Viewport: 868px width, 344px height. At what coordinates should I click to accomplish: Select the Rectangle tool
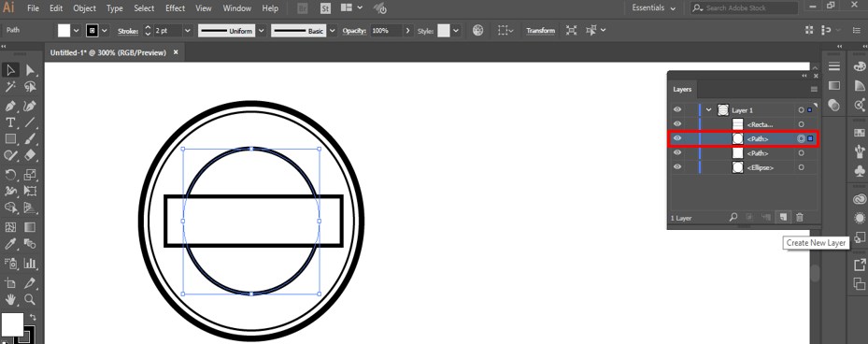pos(10,139)
